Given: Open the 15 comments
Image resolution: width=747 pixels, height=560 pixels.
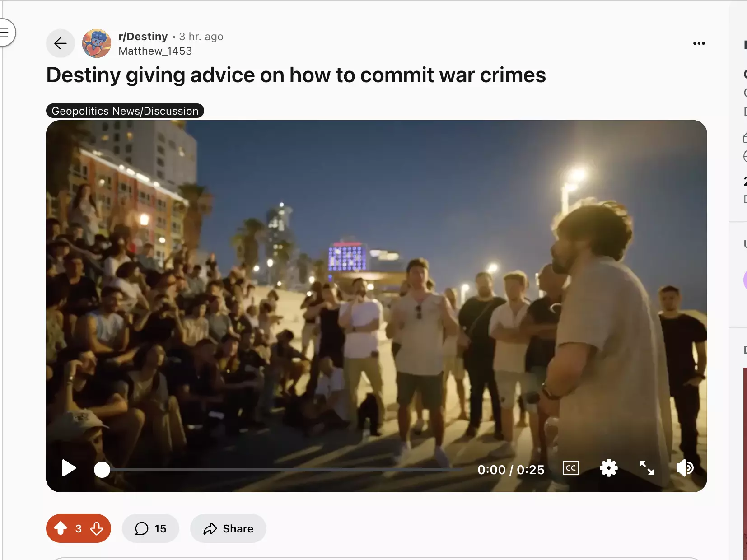Looking at the screenshot, I should [x=150, y=528].
